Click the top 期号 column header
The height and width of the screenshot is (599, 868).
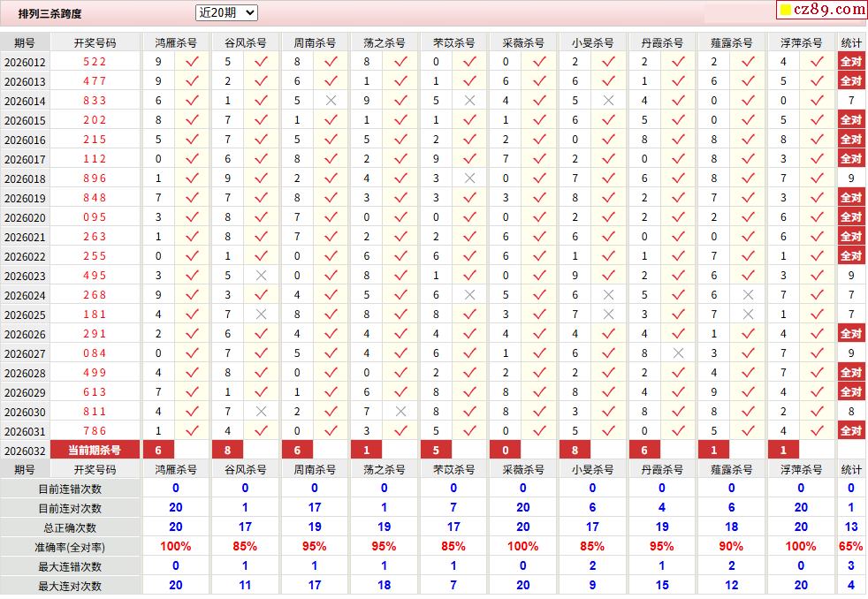click(25, 42)
